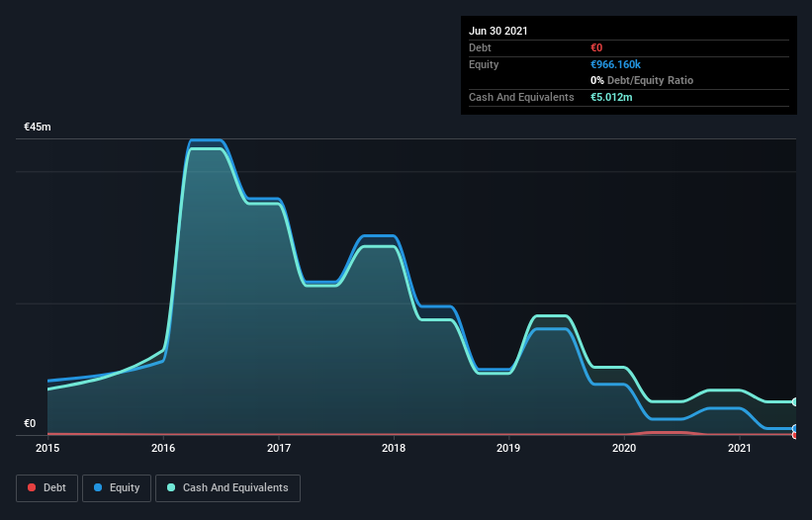Click the €0 y-axis label
812x520 pixels.
[30, 423]
